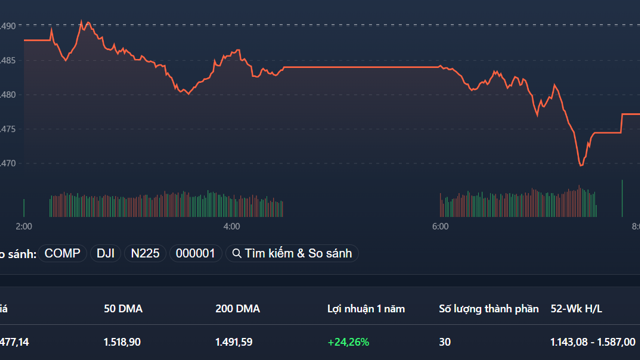Screen dimensions: 640x360
Task: Select the N225 comparison chip
Action: (145, 253)
